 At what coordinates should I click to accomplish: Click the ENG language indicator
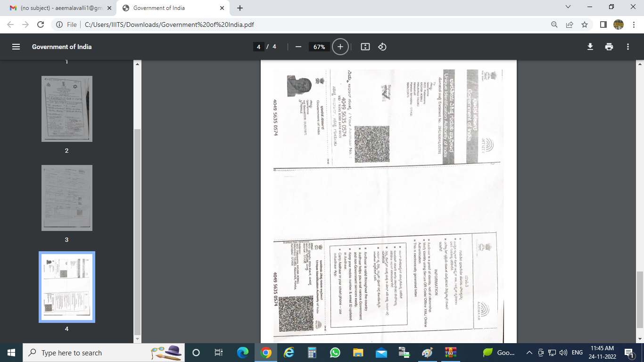point(577,353)
